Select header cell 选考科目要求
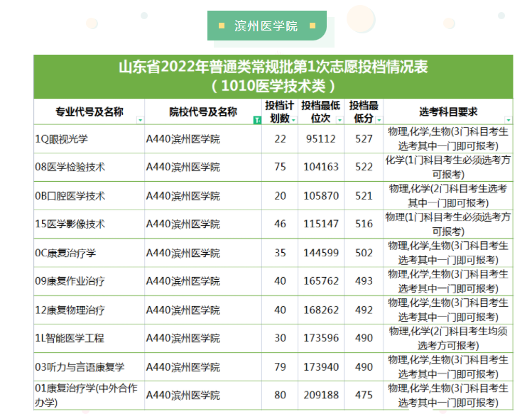The image size is (532, 414). click(448, 111)
